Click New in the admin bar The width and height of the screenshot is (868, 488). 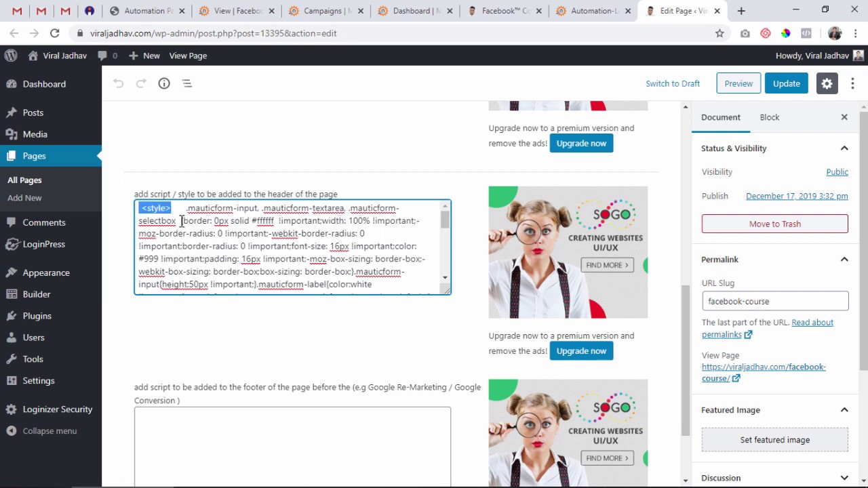pyautogui.click(x=144, y=56)
